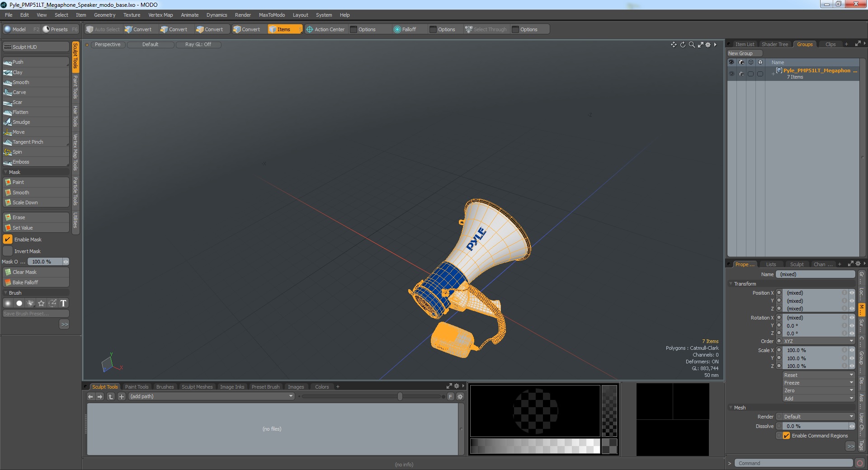The width and height of the screenshot is (868, 470).
Task: Toggle Invert Mask checkbox
Action: [x=8, y=251]
